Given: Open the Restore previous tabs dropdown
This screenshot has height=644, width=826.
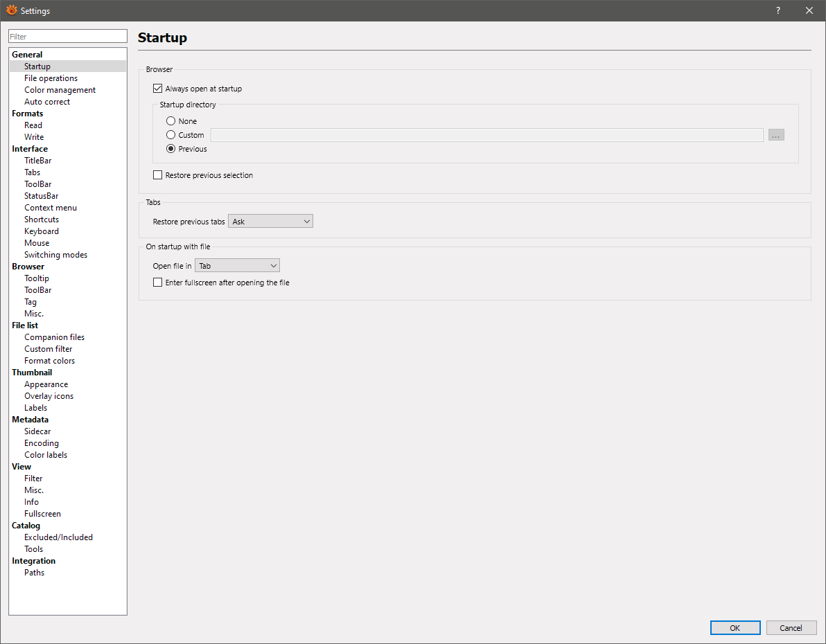Looking at the screenshot, I should pos(270,221).
